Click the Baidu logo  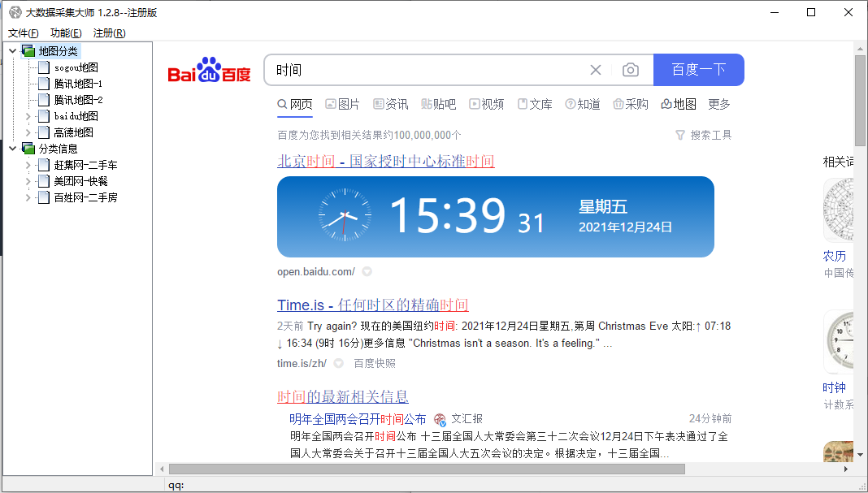(x=209, y=70)
